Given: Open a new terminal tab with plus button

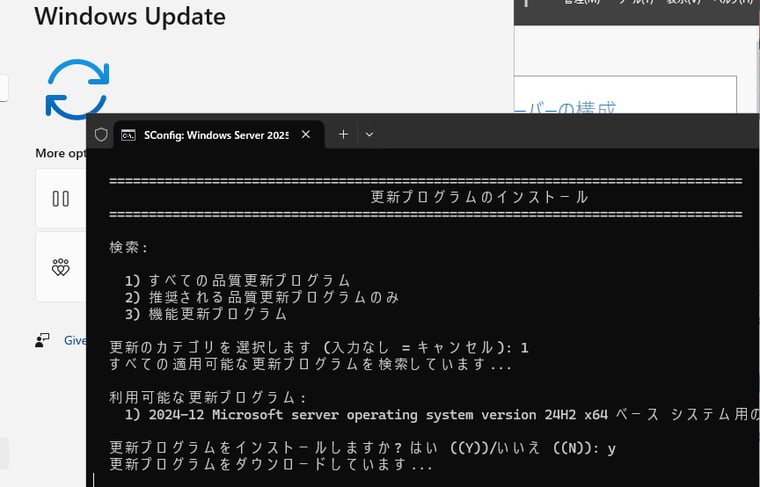Looking at the screenshot, I should tap(343, 134).
